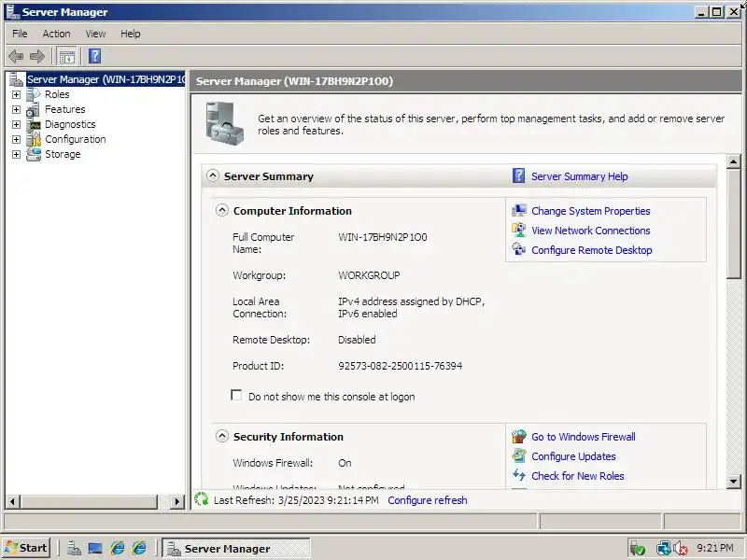Click the main pane vertical scrollbar thumb
Viewport: 747px width, 560px height.
[734, 224]
